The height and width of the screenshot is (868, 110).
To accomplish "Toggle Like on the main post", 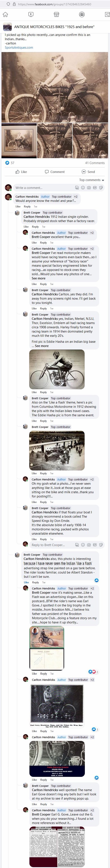I will [21, 171].
